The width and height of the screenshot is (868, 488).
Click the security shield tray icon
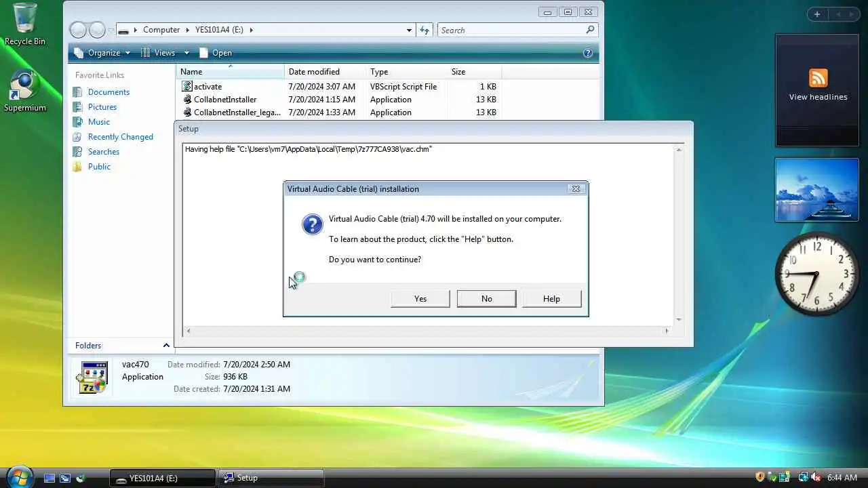[761, 477]
